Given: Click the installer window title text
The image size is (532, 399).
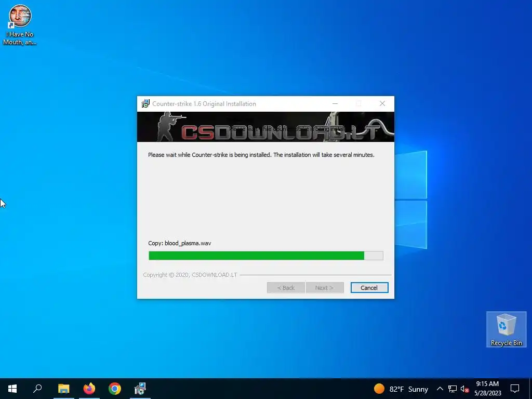Looking at the screenshot, I should (x=204, y=104).
